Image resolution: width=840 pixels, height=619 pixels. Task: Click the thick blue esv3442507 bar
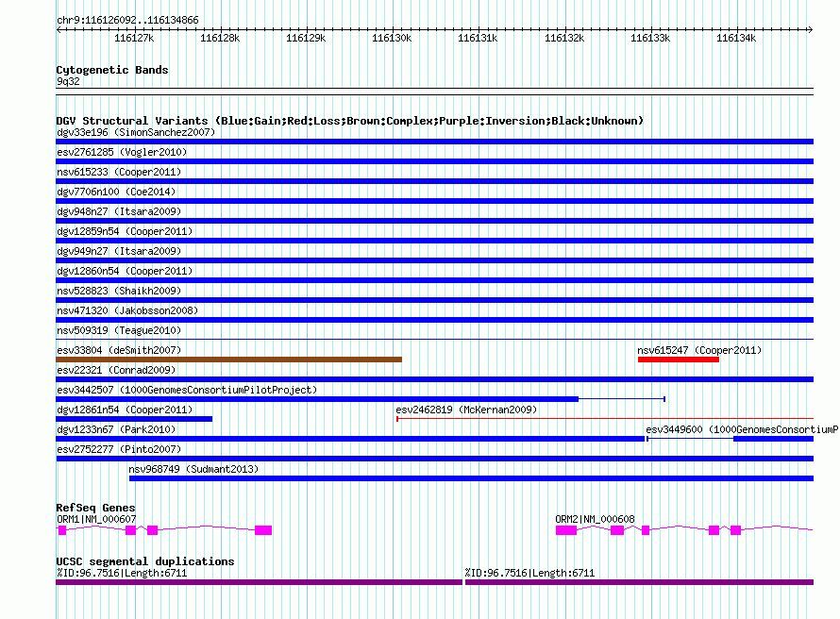[x=317, y=399]
